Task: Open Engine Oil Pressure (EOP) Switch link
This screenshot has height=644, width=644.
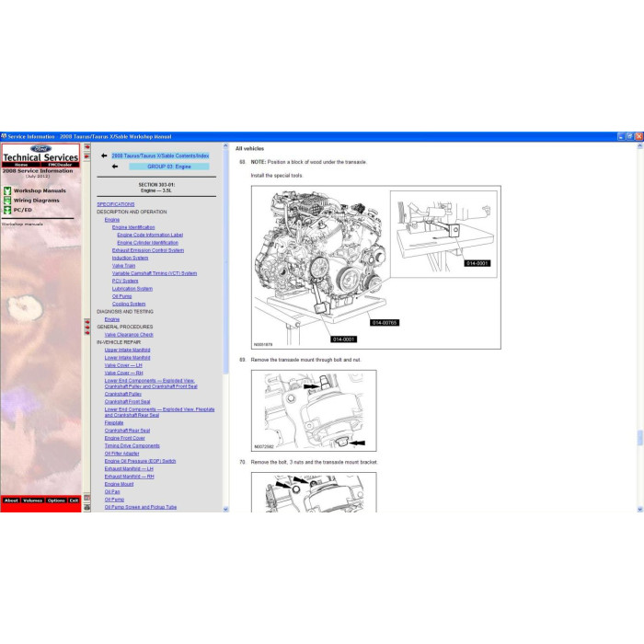Action: (x=140, y=461)
